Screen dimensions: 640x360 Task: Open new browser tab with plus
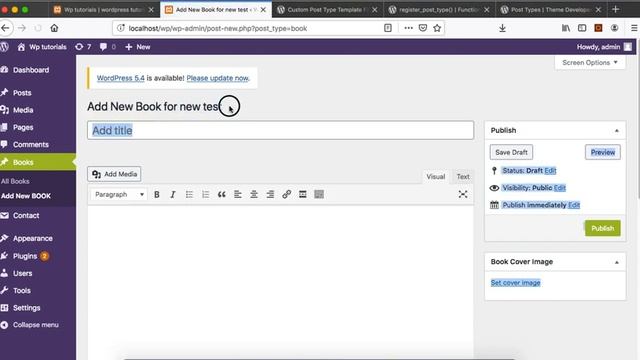point(616,9)
